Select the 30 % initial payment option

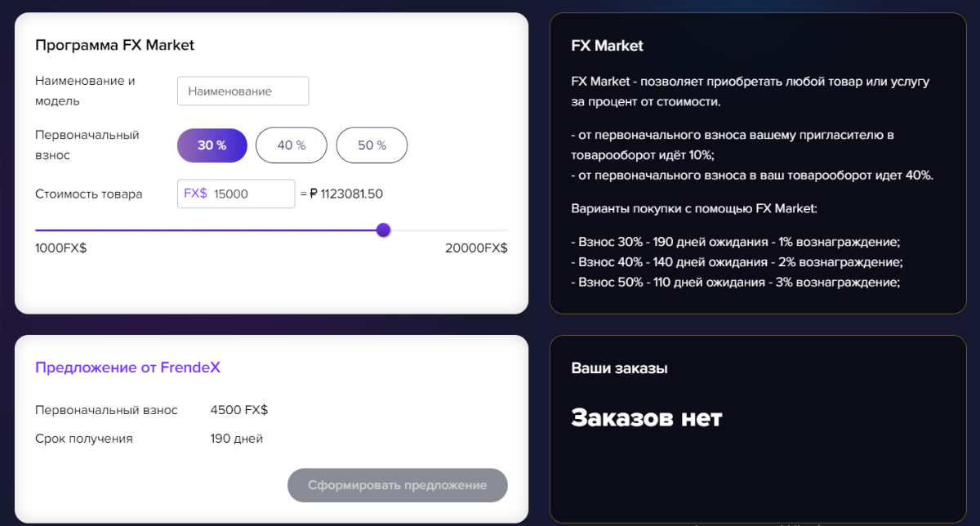click(x=212, y=145)
